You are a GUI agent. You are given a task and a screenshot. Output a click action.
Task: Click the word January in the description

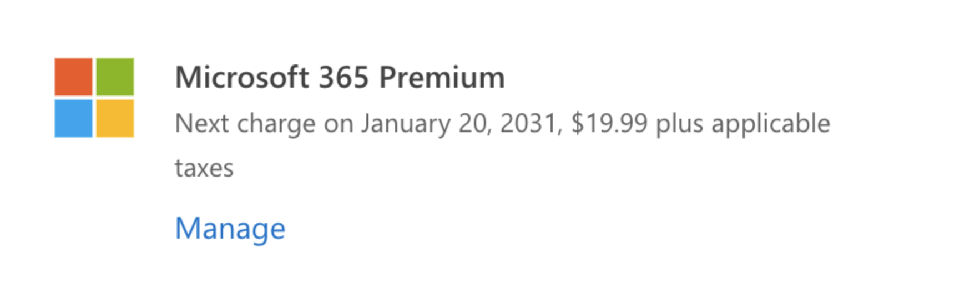tap(406, 124)
